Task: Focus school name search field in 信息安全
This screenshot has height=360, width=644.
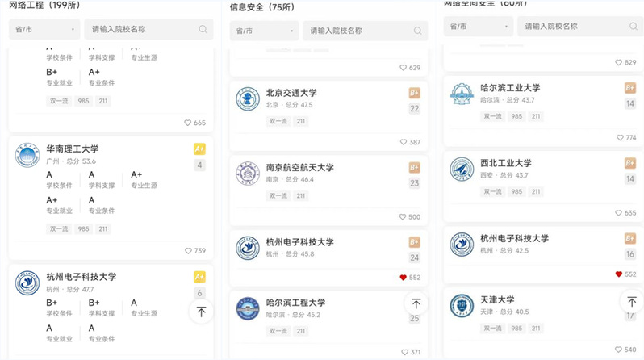Action: coord(365,31)
